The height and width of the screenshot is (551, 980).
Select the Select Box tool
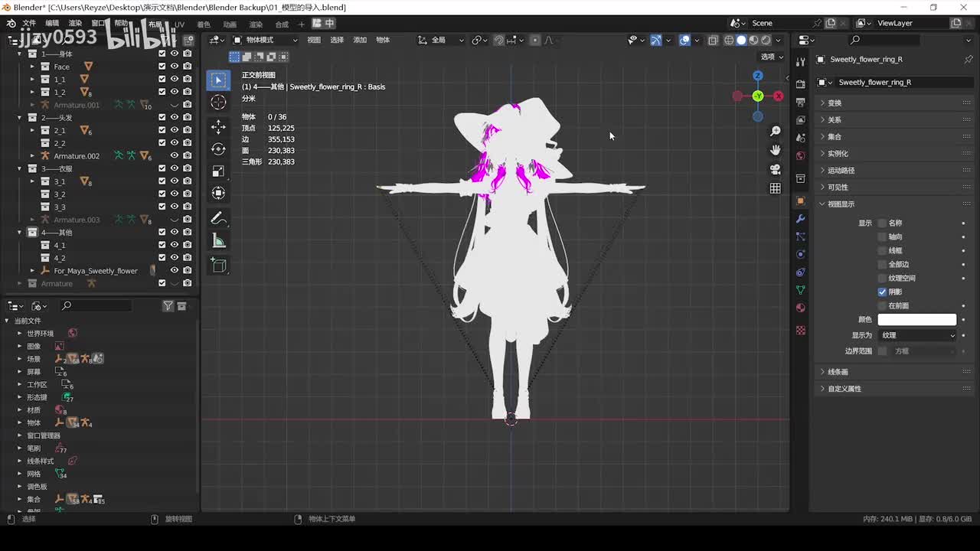pos(218,80)
